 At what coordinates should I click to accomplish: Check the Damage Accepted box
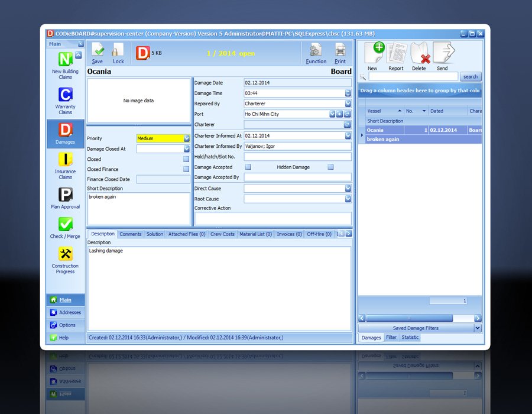click(248, 167)
